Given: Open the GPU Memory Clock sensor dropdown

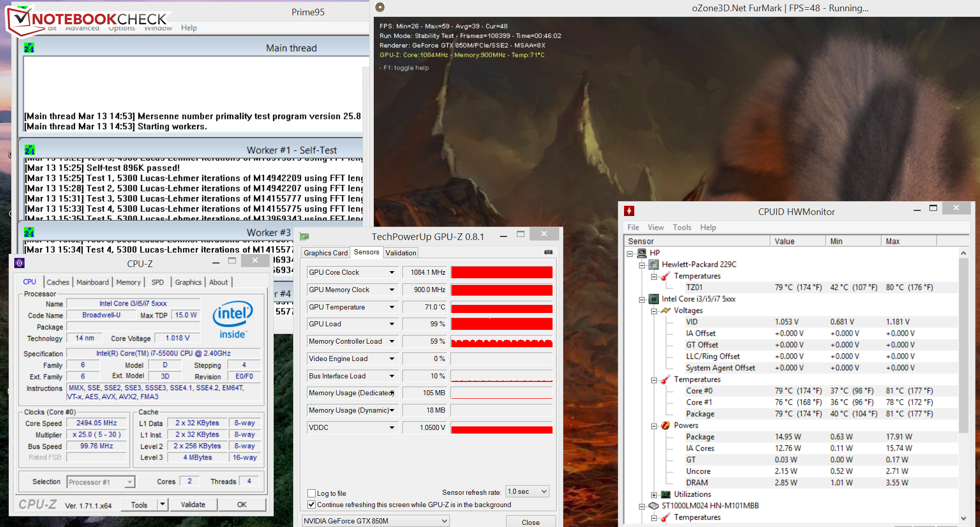Looking at the screenshot, I should (392, 290).
